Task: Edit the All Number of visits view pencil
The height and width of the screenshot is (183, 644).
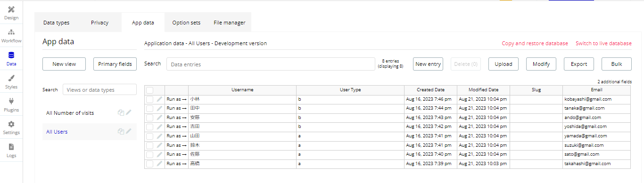Action: [x=129, y=112]
